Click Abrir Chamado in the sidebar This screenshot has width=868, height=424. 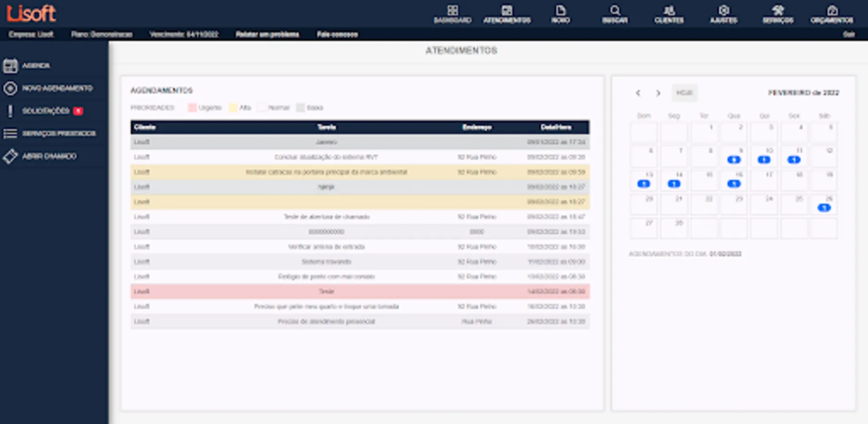point(49,156)
